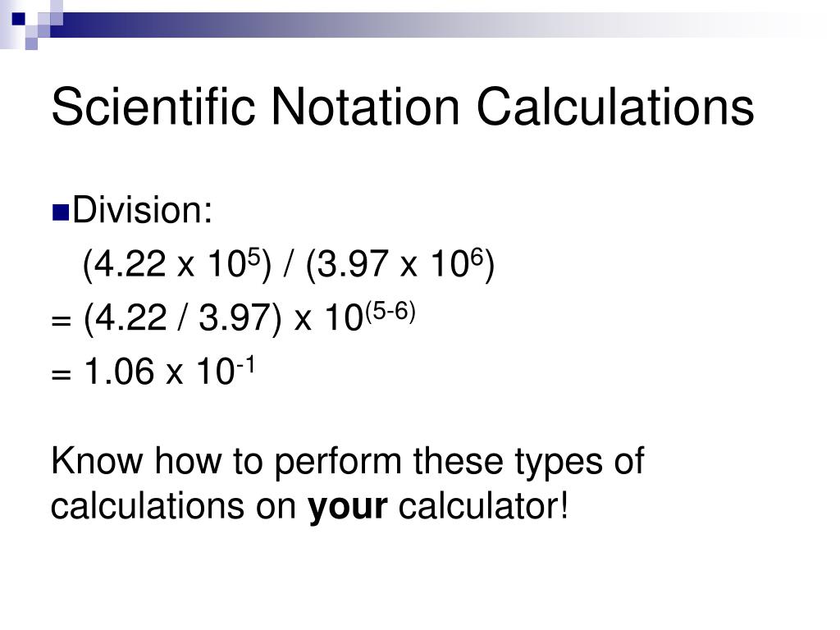Image resolution: width=840 pixels, height=630 pixels.
Task: Click the phrase Know how to perform
Action: pyautogui.click(x=226, y=462)
